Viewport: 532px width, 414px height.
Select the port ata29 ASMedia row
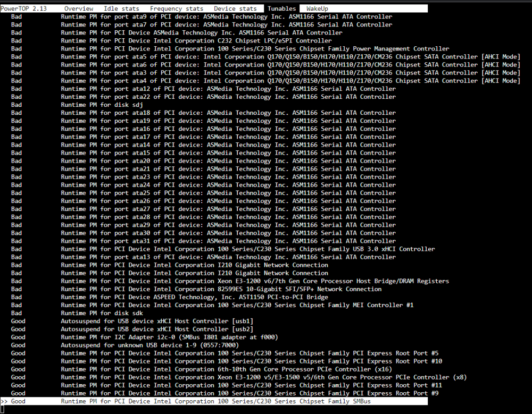[203, 225]
